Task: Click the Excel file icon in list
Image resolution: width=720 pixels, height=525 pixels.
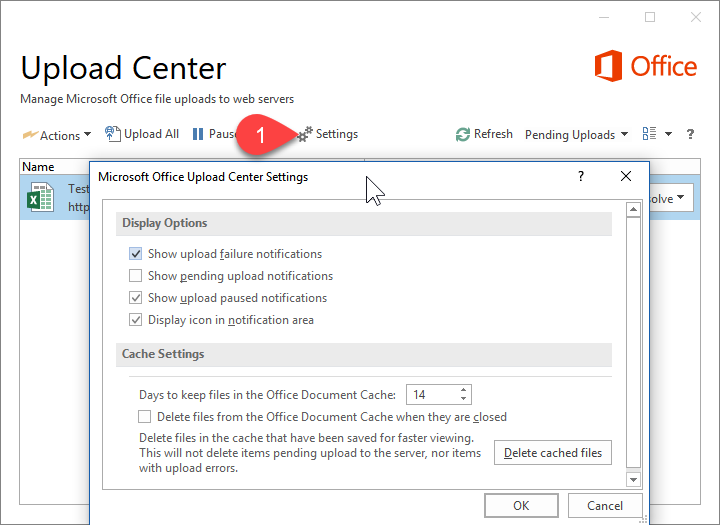Action: tap(40, 197)
